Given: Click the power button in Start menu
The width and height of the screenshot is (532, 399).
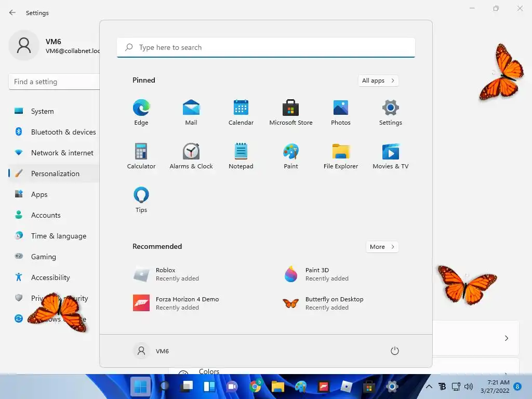Looking at the screenshot, I should 395,351.
